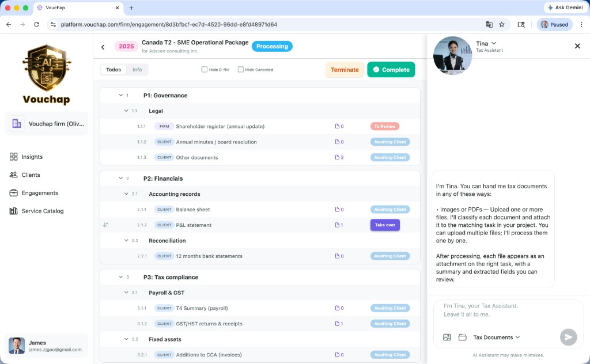The width and height of the screenshot is (590, 364).
Task: Collapse the P1: Governance section
Action: pos(121,95)
